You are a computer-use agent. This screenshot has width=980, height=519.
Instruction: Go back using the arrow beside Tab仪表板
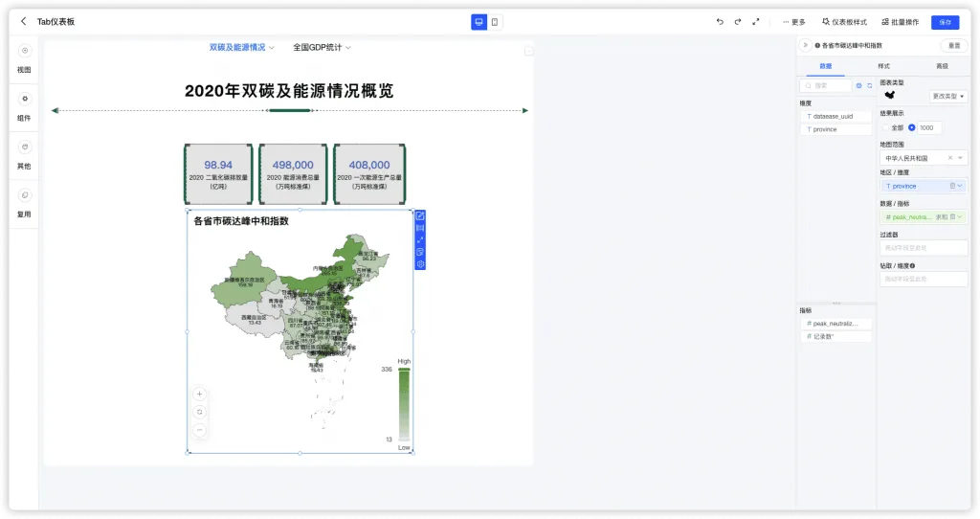click(24, 21)
